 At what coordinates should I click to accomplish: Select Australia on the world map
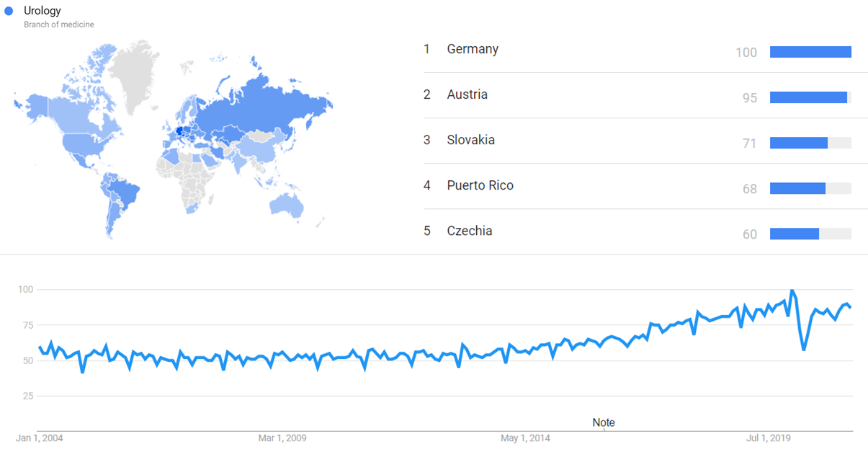tap(292, 205)
